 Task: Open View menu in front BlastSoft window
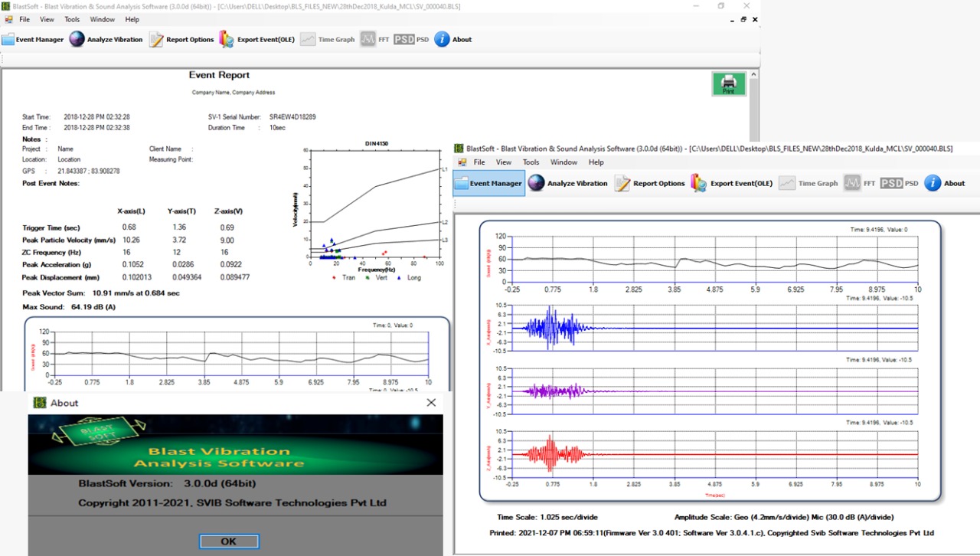(504, 162)
